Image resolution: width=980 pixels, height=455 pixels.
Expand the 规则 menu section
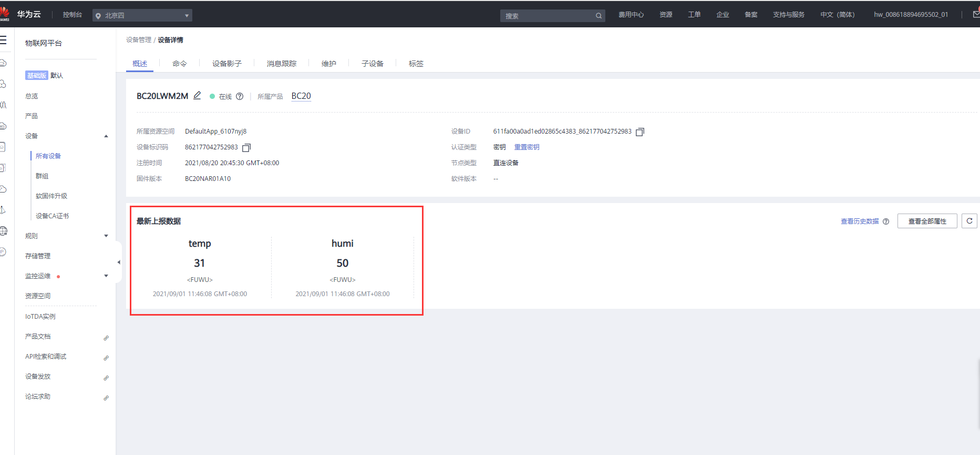106,236
